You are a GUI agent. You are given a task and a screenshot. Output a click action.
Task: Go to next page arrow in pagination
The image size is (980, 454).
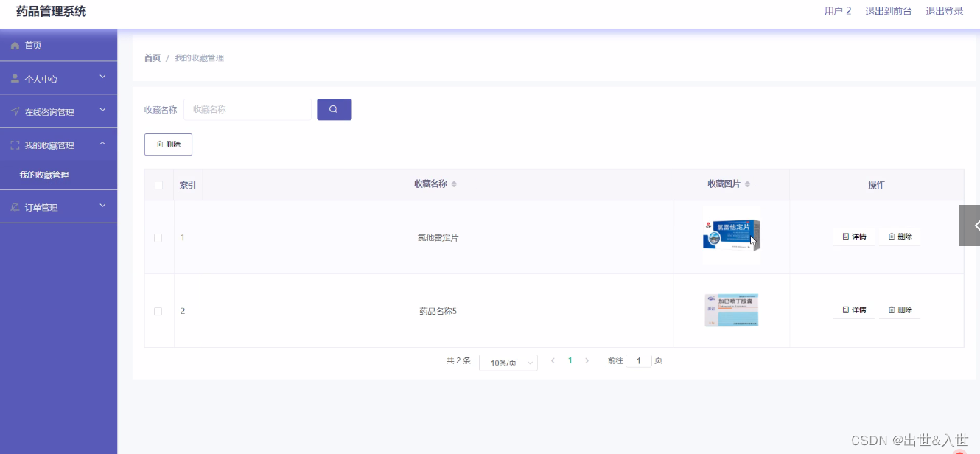(x=587, y=361)
